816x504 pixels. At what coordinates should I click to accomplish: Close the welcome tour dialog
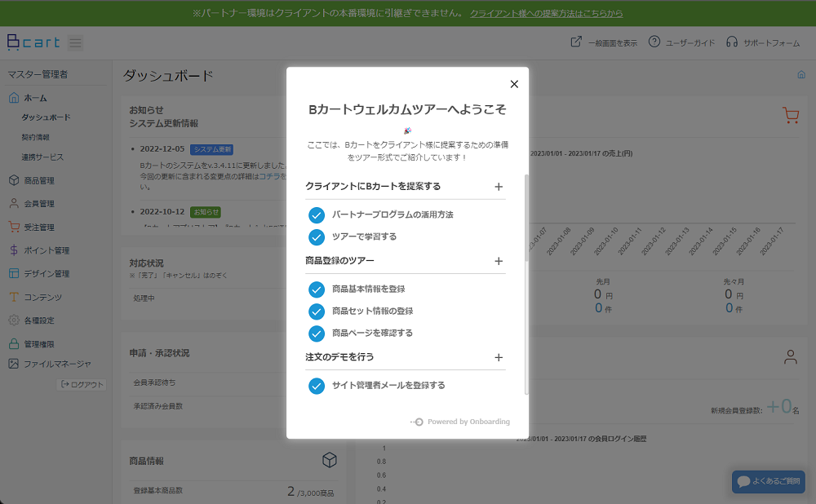tap(514, 84)
